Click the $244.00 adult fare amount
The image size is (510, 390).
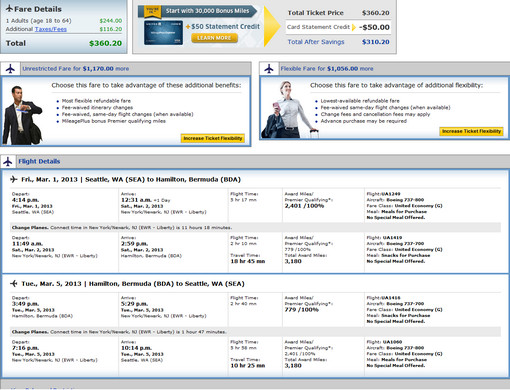click(111, 21)
